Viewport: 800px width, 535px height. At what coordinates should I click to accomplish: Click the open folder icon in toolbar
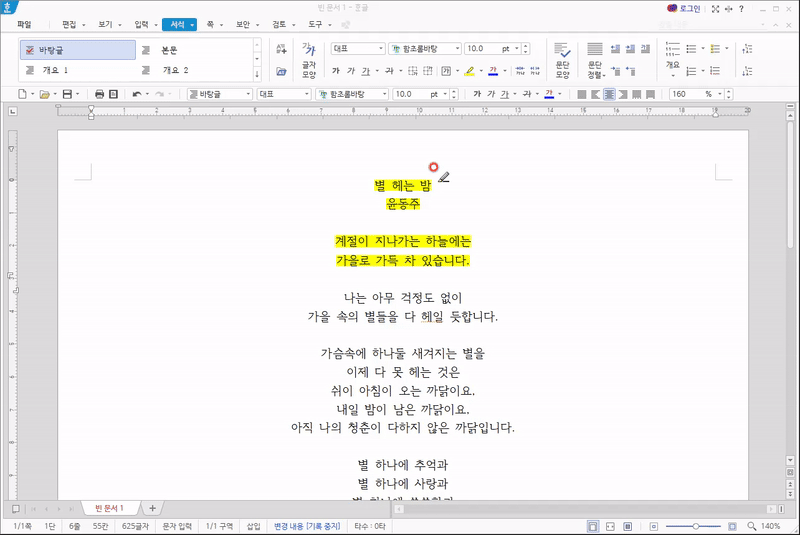tap(44, 94)
